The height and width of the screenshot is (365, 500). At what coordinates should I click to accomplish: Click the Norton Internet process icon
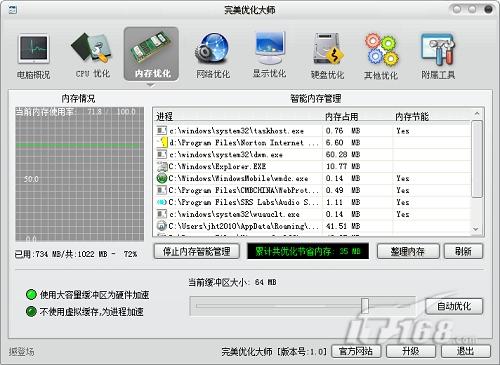162,142
